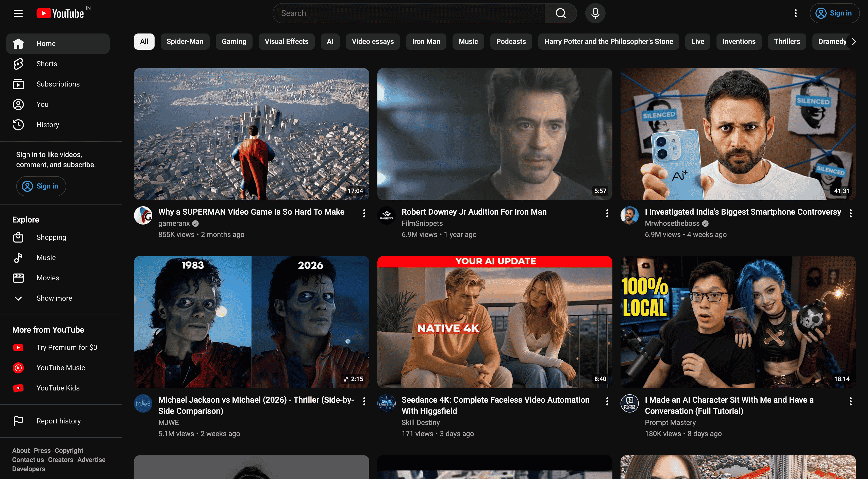The width and height of the screenshot is (868, 479).
Task: Open the Press footer link
Action: coord(42,450)
